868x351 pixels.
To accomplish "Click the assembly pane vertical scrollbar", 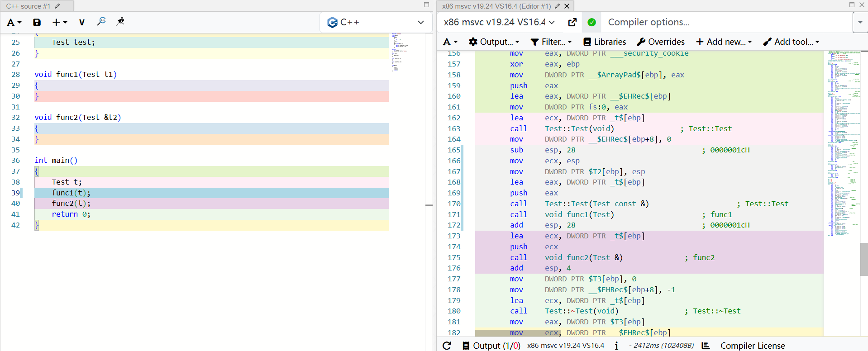I will coord(864,259).
